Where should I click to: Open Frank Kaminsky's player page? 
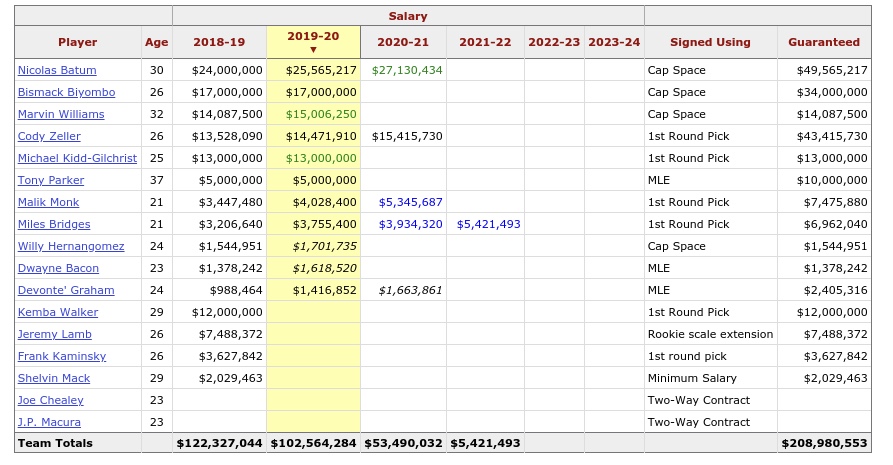pos(62,356)
